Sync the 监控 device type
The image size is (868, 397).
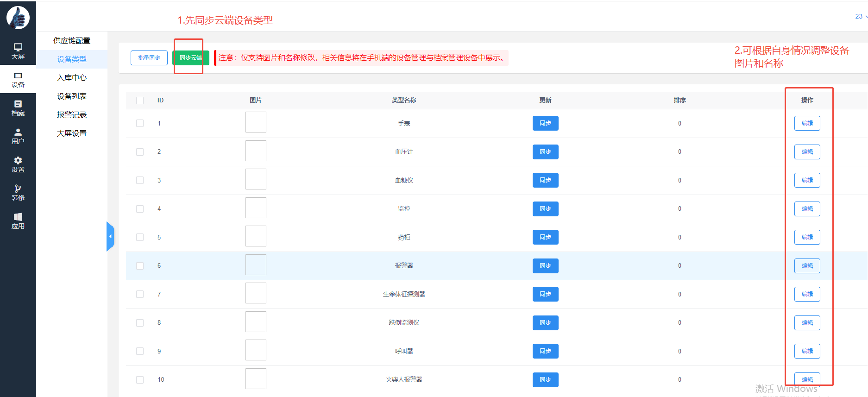(x=545, y=208)
